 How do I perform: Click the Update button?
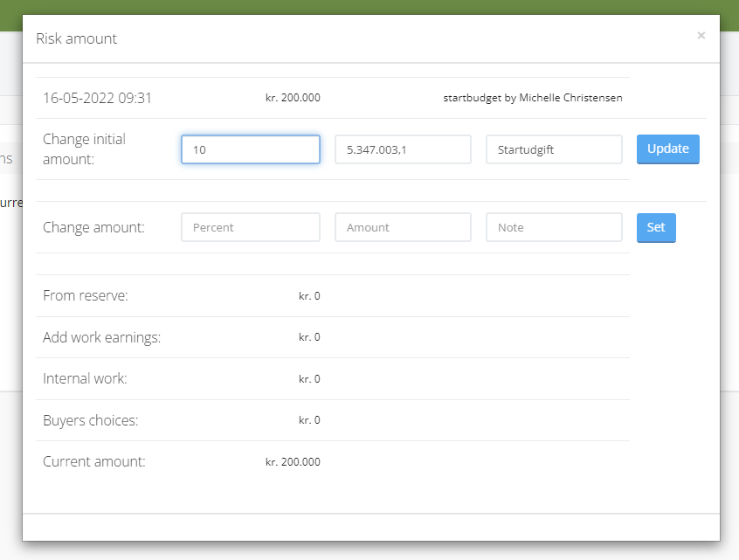pos(667,149)
